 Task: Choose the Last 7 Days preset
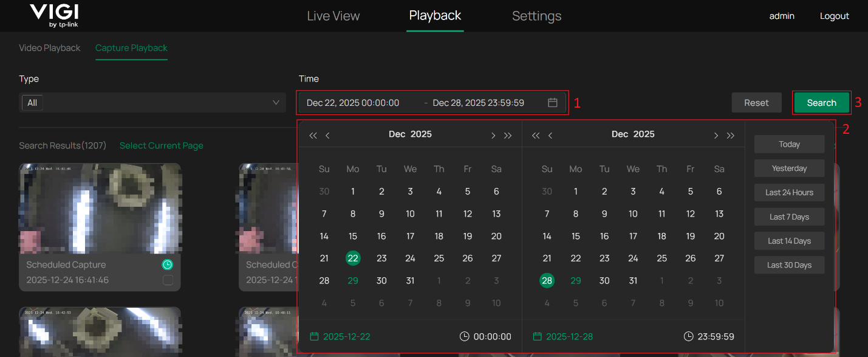(x=789, y=217)
